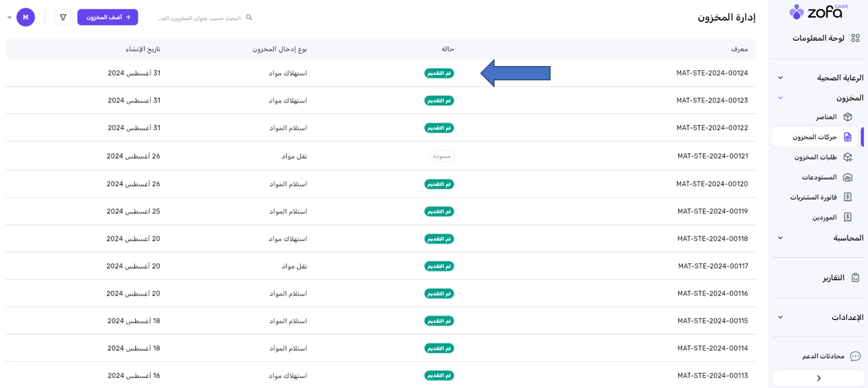The height and width of the screenshot is (388, 868).
Task: Click the التقارير clipboard icon
Action: click(x=855, y=277)
